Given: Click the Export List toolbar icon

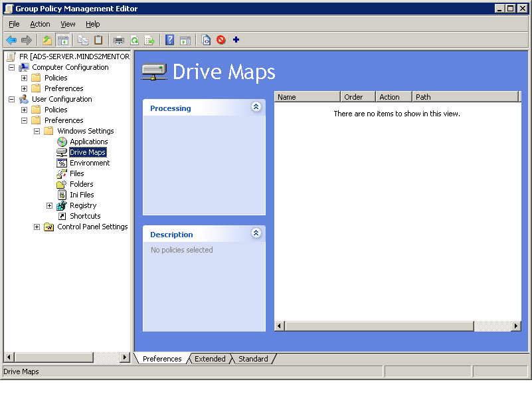Looking at the screenshot, I should click(149, 40).
